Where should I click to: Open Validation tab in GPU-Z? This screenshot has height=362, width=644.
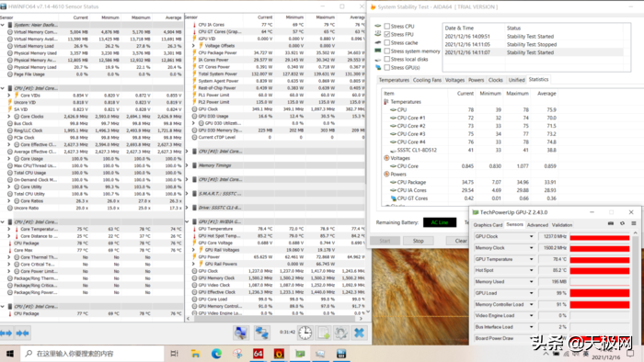point(562,225)
